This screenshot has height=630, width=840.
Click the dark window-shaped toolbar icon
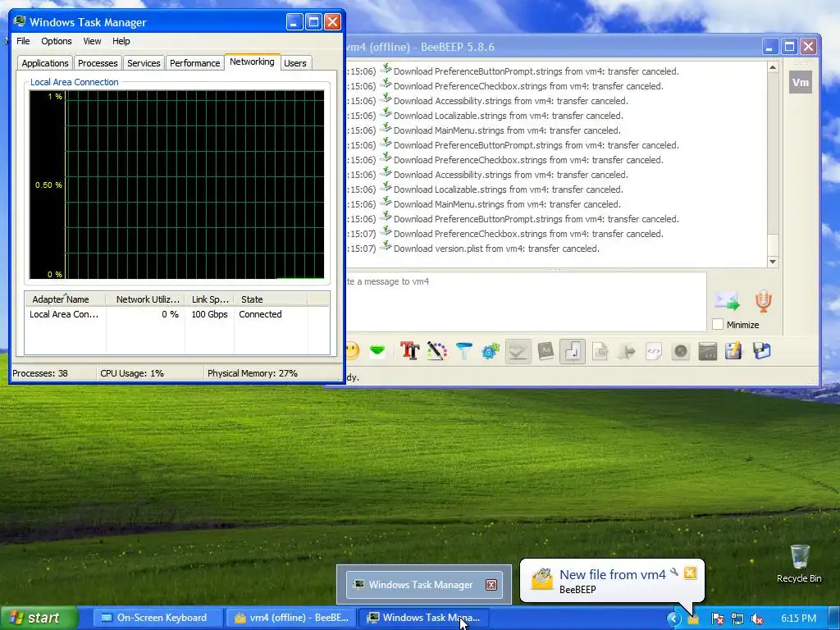pyautogui.click(x=708, y=351)
